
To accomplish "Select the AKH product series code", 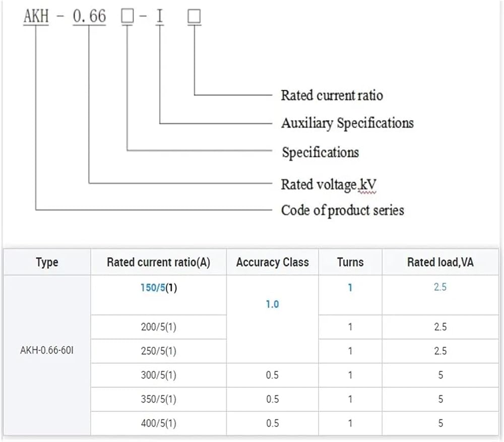I will click(36, 16).
